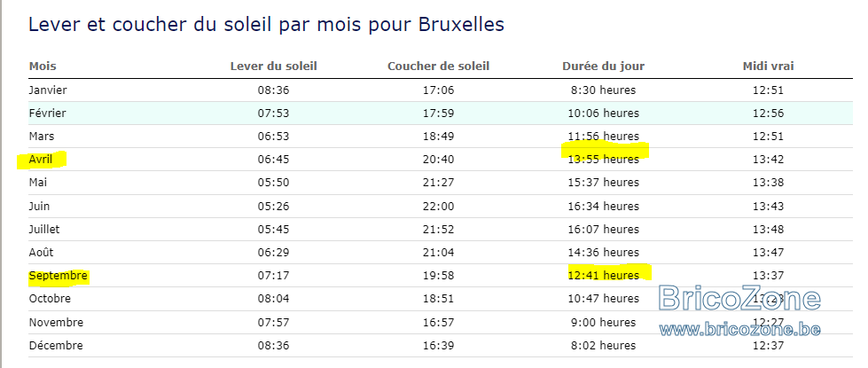This screenshot has width=868, height=368.
Task: Click the Coucher de soleil header
Action: click(438, 67)
